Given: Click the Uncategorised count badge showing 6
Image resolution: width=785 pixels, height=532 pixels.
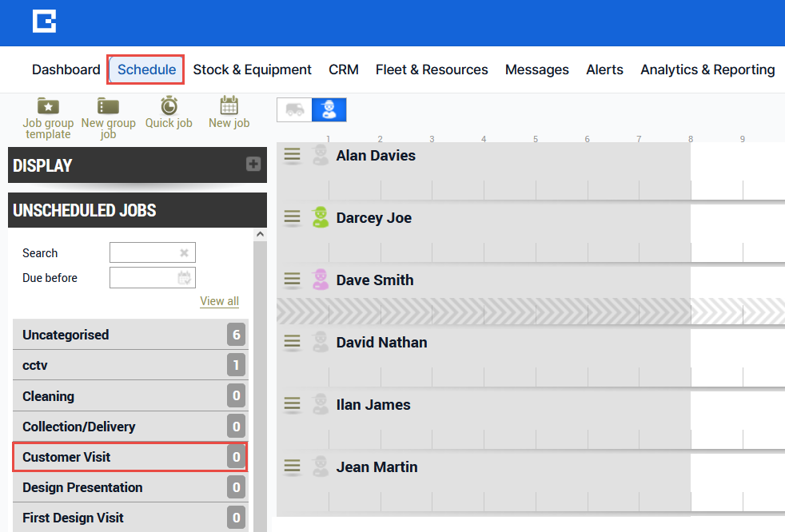Looking at the screenshot, I should coord(237,335).
